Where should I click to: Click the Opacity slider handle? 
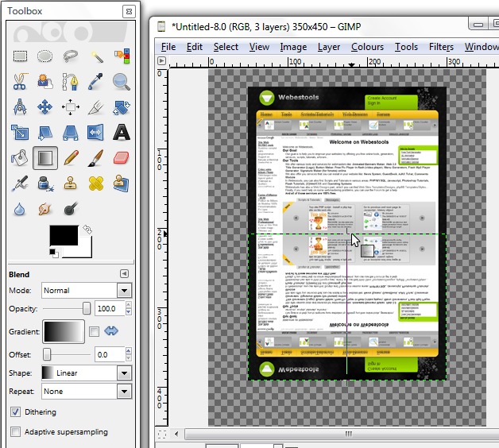point(87,308)
